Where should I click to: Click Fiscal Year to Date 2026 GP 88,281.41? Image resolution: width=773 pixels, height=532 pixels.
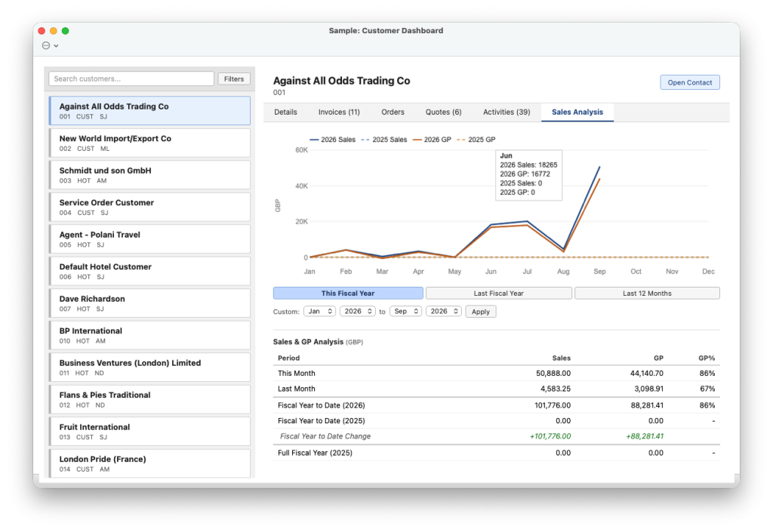pos(647,405)
